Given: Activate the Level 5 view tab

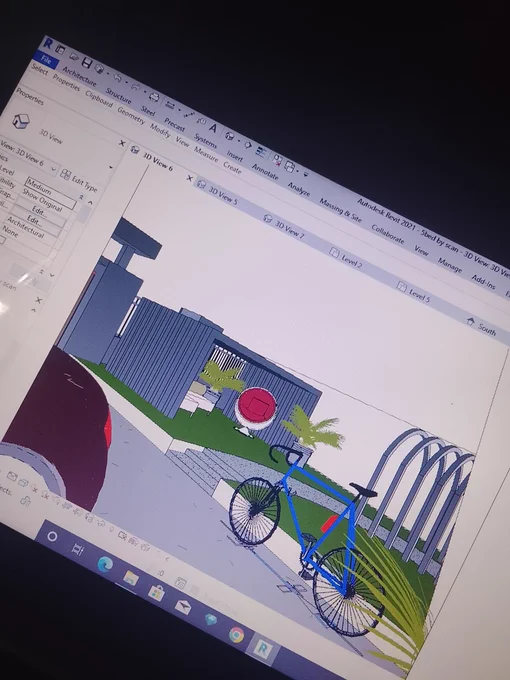Looking at the screenshot, I should coord(419,295).
